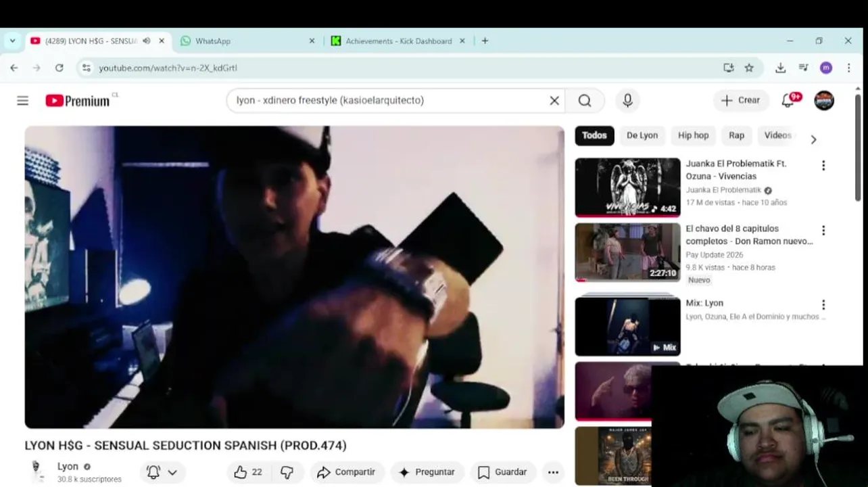
Task: Bookmark this page with the star
Action: [x=749, y=68]
